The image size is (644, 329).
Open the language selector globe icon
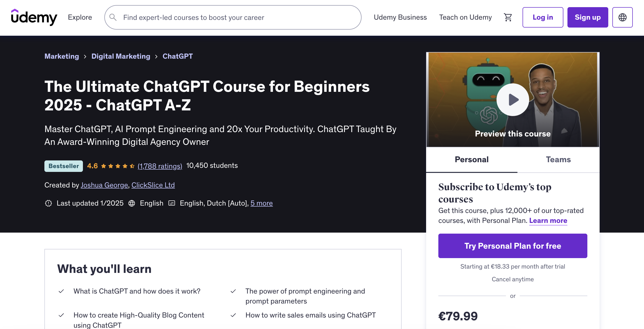[622, 17]
